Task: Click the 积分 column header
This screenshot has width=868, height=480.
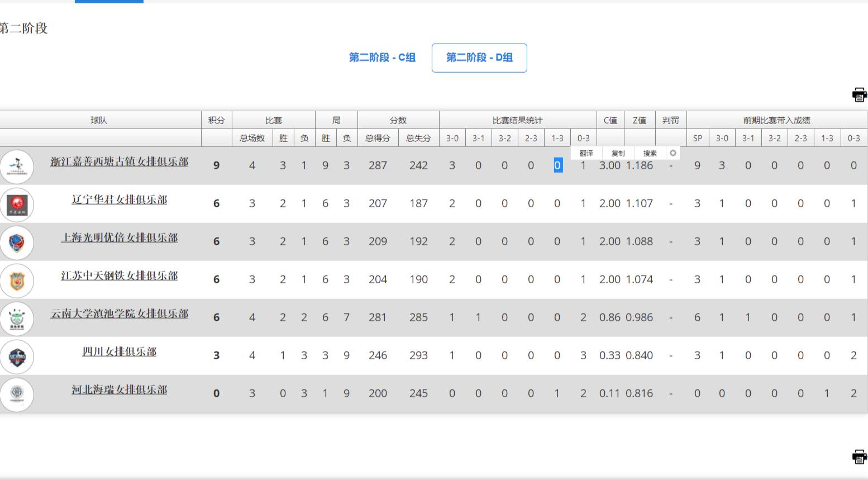Action: click(217, 120)
